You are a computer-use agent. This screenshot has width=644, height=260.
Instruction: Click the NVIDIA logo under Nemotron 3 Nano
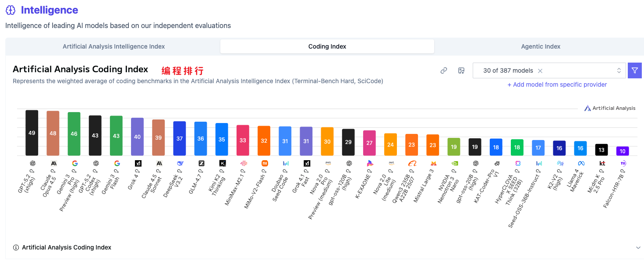(454, 163)
